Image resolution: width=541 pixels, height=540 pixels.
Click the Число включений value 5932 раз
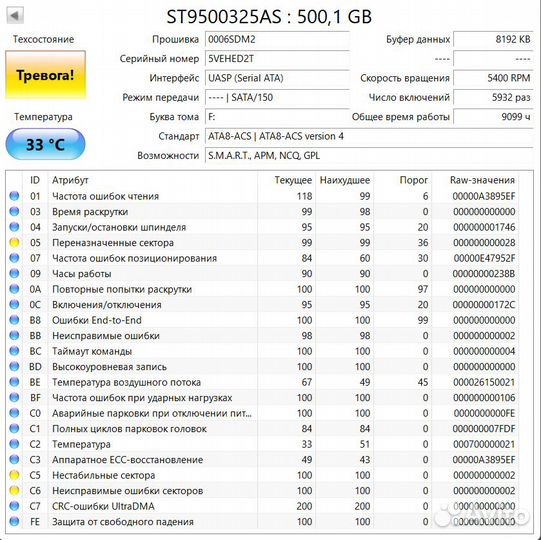493,97
